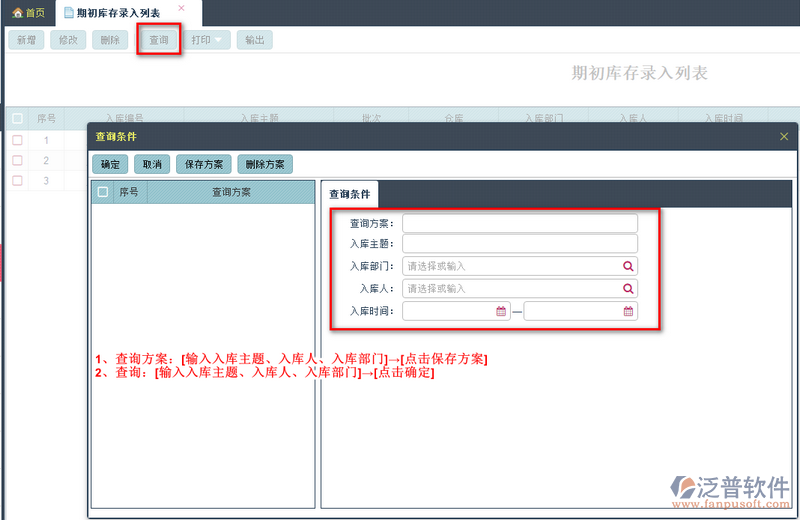This screenshot has width=800, height=520.
Task: Click 取消 in the query dialog
Action: pyautogui.click(x=152, y=164)
